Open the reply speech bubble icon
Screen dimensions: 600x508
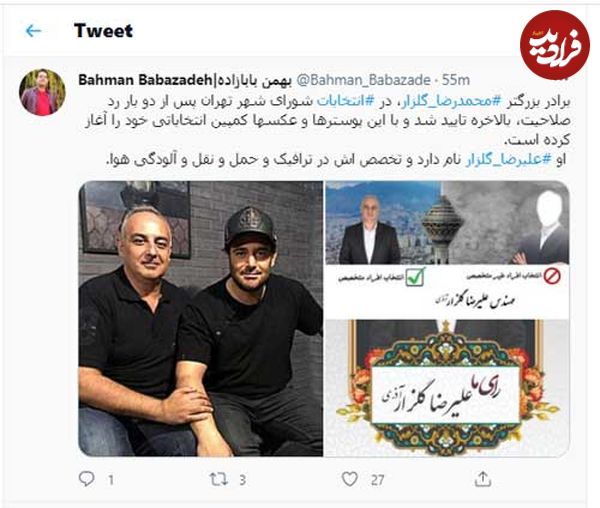pyautogui.click(x=86, y=479)
